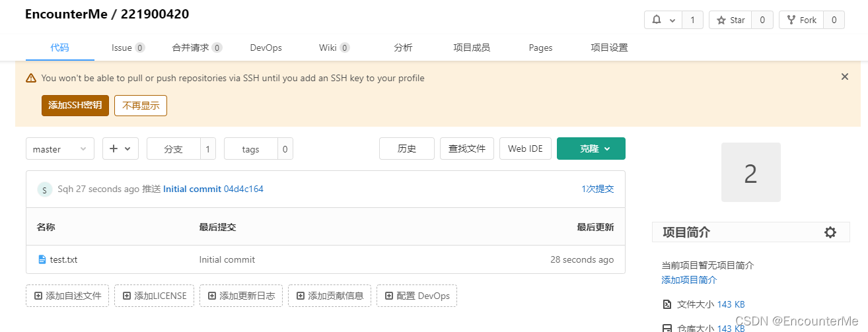
Task: Click the 不再显示 button
Action: coord(141,106)
